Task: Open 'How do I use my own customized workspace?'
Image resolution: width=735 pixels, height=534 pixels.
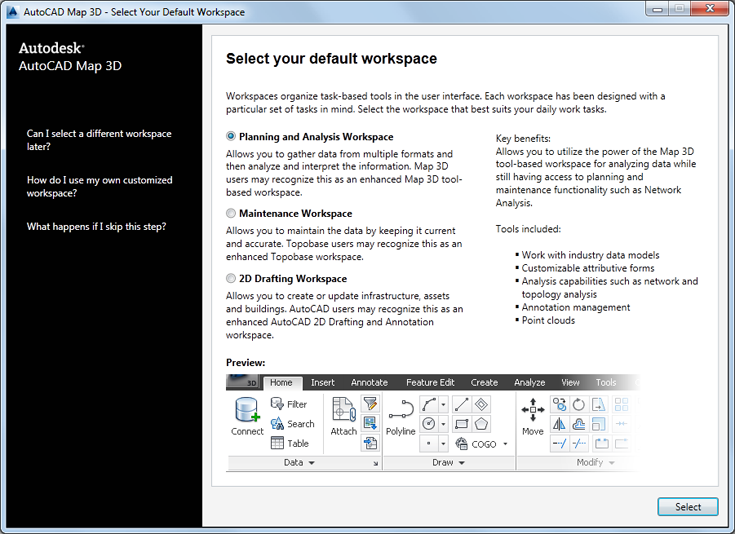Action: coord(99,186)
